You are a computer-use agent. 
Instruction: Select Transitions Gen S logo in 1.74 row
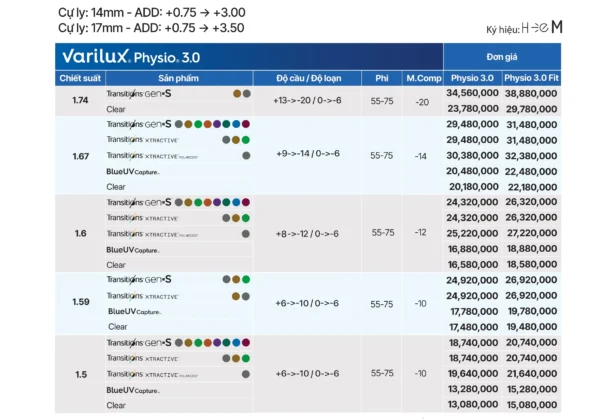(139, 94)
